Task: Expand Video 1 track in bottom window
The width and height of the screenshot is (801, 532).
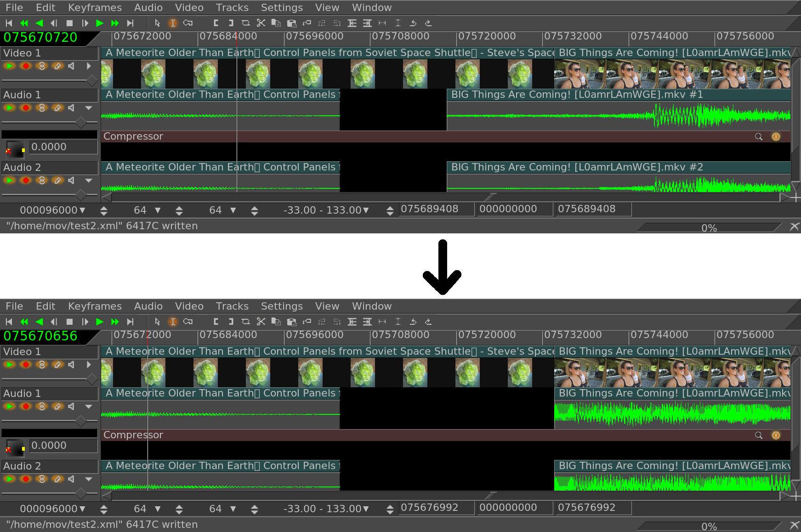Action: click(89, 365)
